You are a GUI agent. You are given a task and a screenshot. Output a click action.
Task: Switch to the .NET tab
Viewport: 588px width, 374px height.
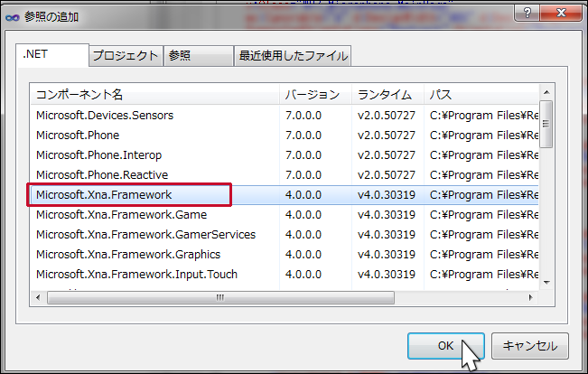(x=52, y=55)
